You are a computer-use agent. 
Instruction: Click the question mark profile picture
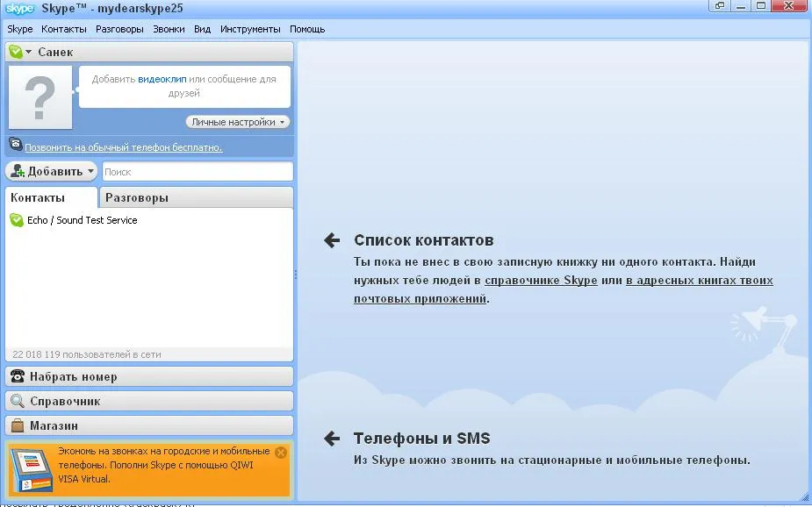pyautogui.click(x=40, y=97)
